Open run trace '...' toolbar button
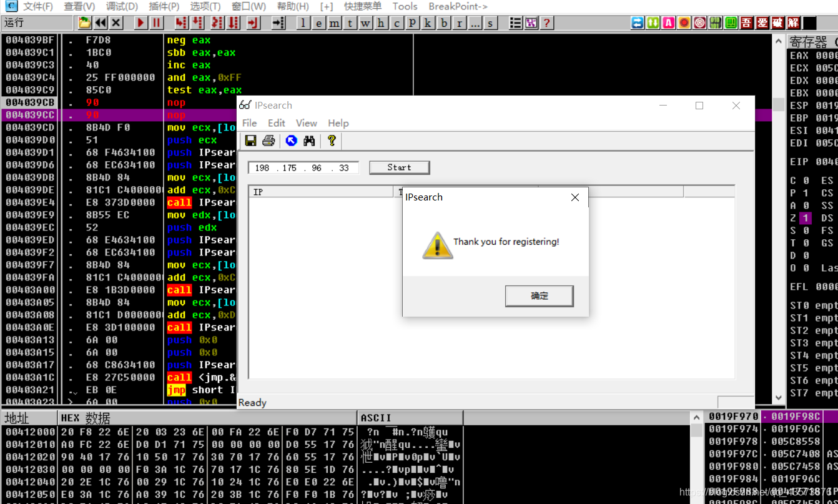Image resolution: width=838 pixels, height=504 pixels. [x=475, y=23]
